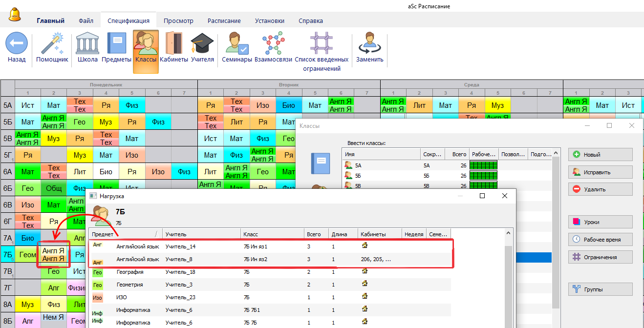The width and height of the screenshot is (644, 328).
Task: Open Список введенных ограничений
Action: [321, 44]
